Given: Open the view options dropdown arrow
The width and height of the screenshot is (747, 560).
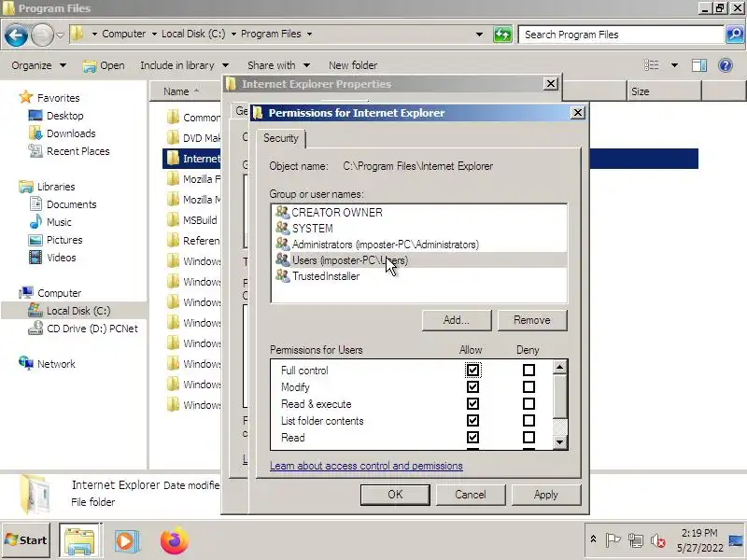Looking at the screenshot, I should (674, 65).
